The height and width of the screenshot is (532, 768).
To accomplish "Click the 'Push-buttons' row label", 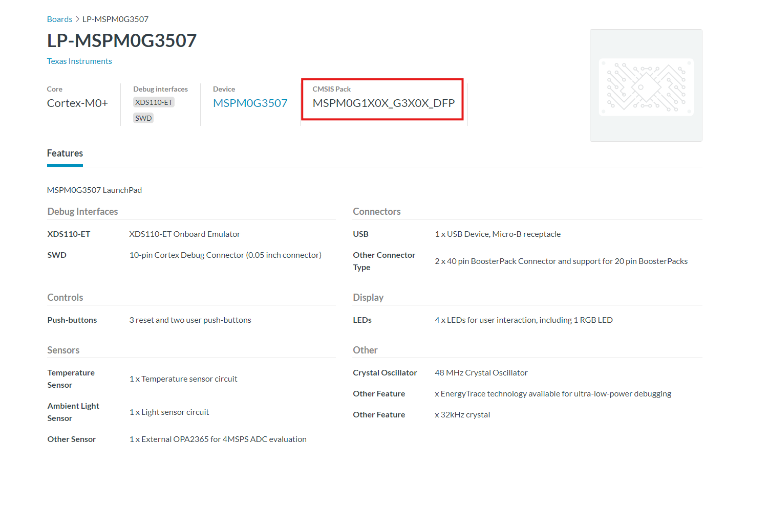I will pos(72,320).
